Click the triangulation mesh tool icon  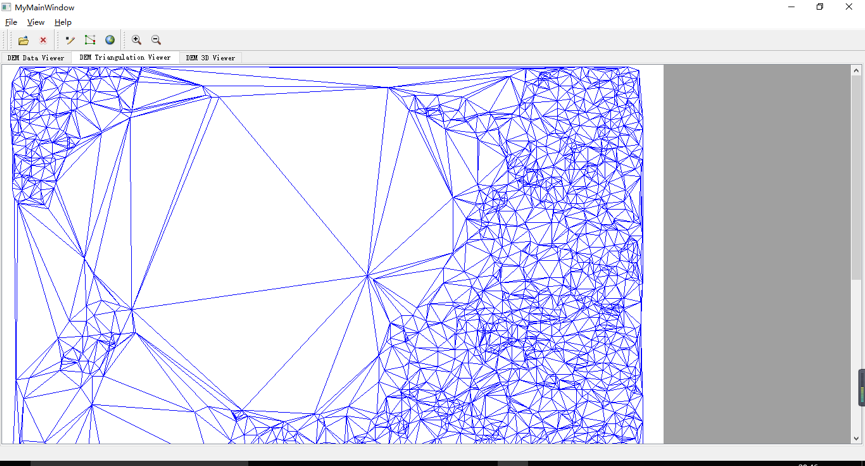[x=90, y=40]
